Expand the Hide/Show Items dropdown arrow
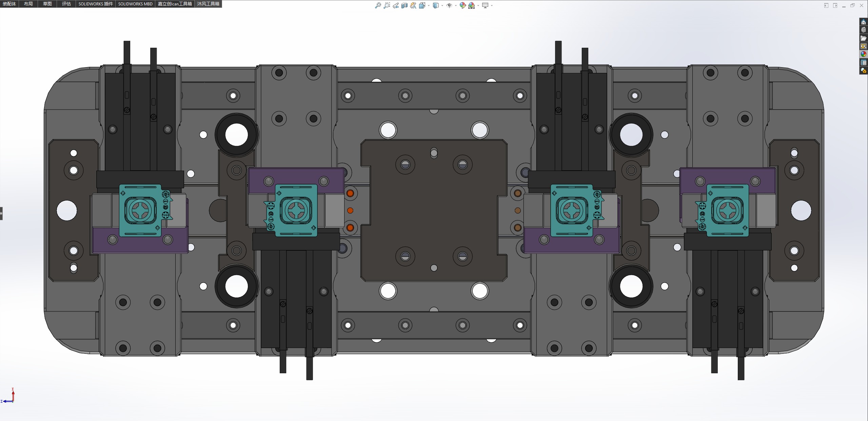This screenshot has height=421, width=868. click(x=455, y=5)
